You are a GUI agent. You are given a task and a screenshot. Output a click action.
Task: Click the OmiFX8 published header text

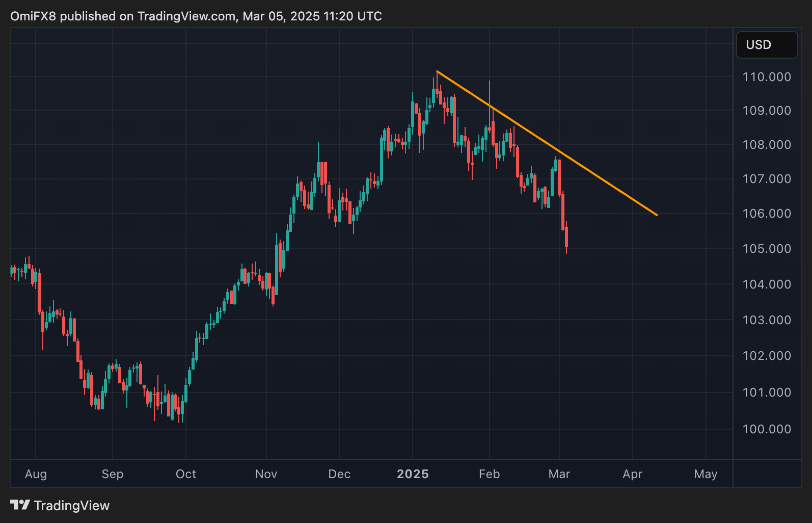tap(196, 16)
